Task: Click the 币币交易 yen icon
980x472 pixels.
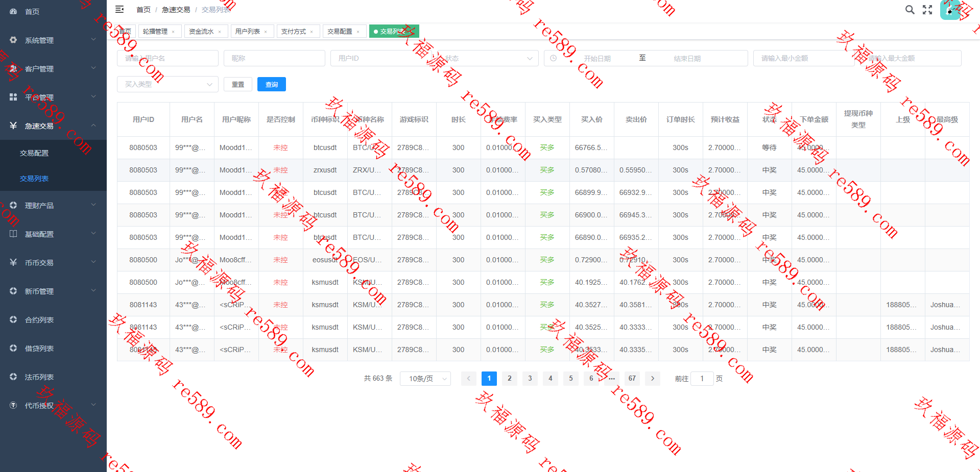Action: 13,262
